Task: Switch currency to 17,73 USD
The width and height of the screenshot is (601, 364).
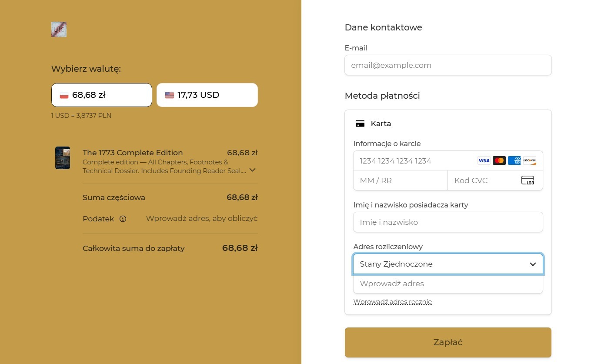Action: point(207,95)
